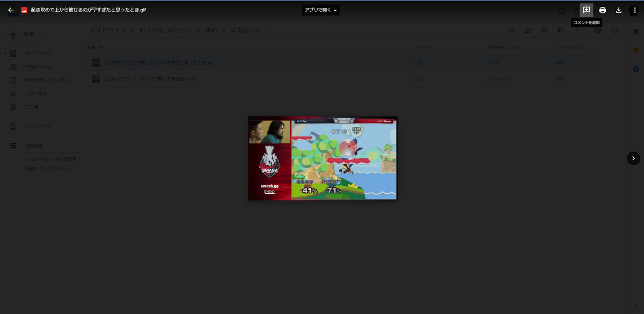Click the info details icon in Drive toolbar
Viewport: 644px width, 314px height.
pos(614,30)
